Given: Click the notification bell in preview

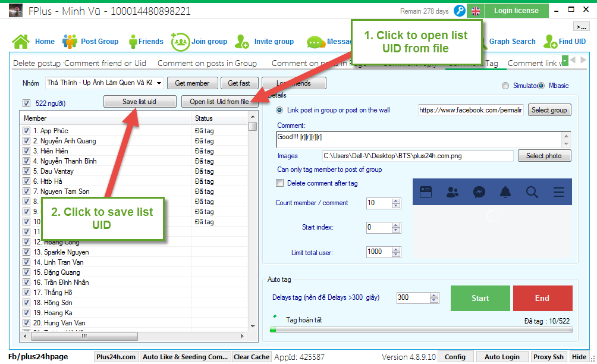Looking at the screenshot, I should (x=505, y=192).
